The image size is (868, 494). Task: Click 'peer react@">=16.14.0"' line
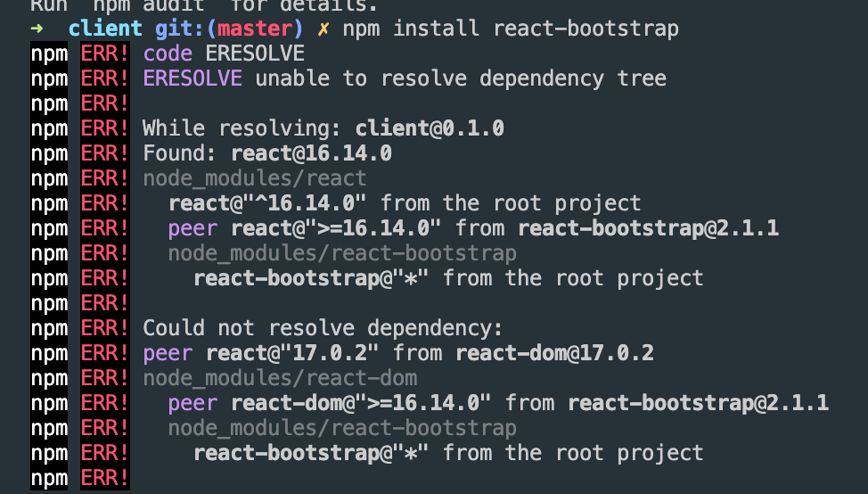click(473, 228)
